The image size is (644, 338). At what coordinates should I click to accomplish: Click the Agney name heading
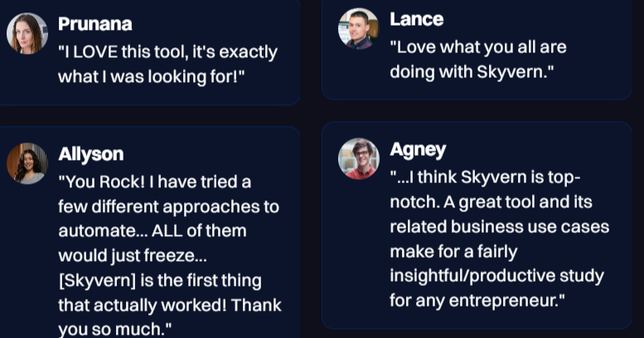pyautogui.click(x=418, y=150)
